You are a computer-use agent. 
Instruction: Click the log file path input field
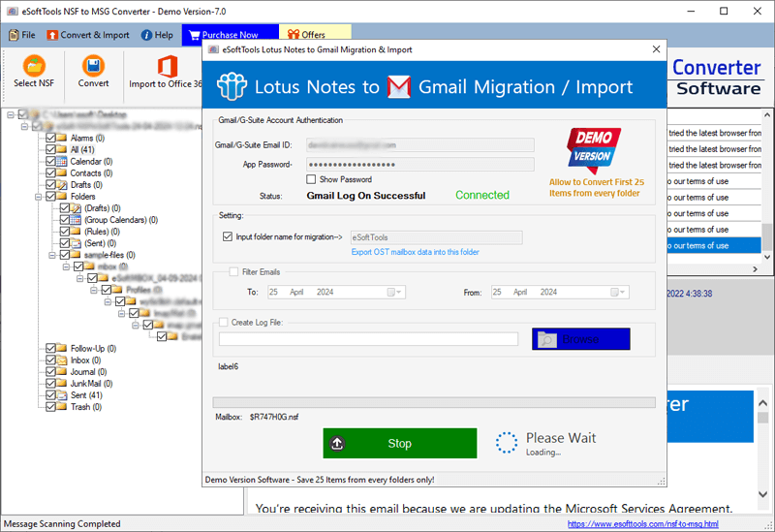point(368,339)
